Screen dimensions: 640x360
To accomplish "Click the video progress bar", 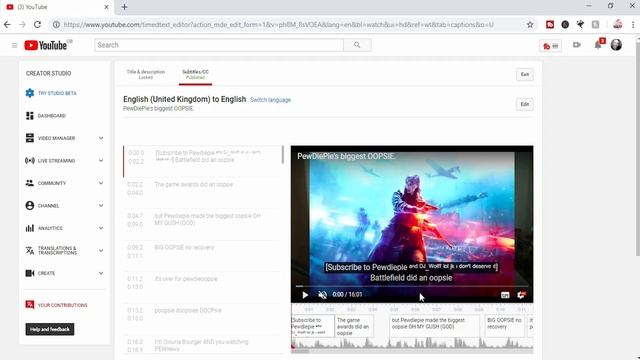I will pos(411,286).
